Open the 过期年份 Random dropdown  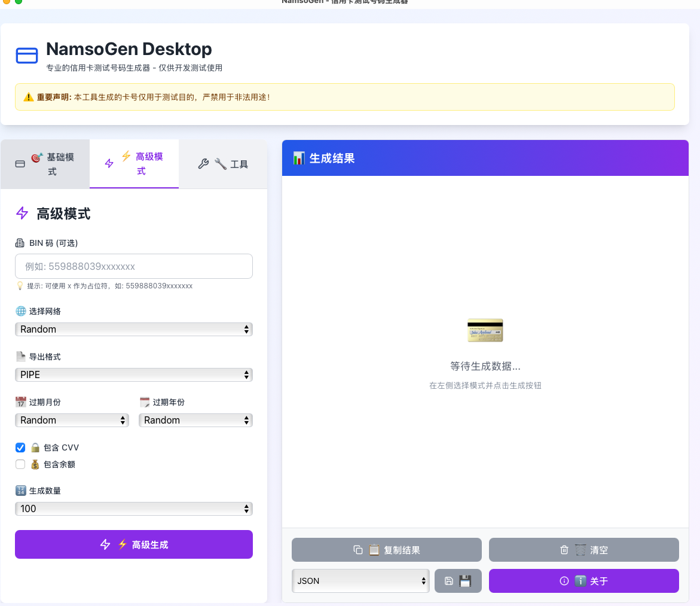tap(195, 420)
